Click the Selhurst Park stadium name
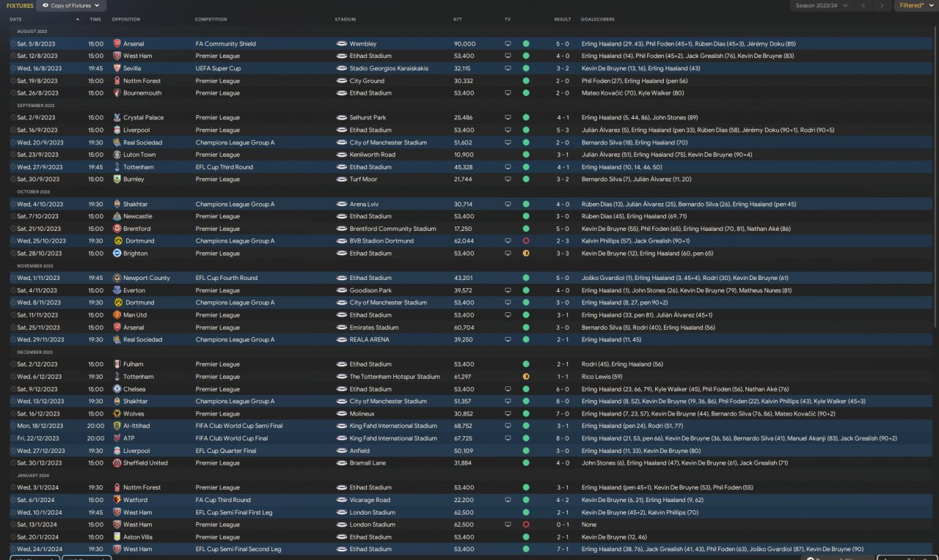This screenshot has width=939, height=560. (x=368, y=117)
